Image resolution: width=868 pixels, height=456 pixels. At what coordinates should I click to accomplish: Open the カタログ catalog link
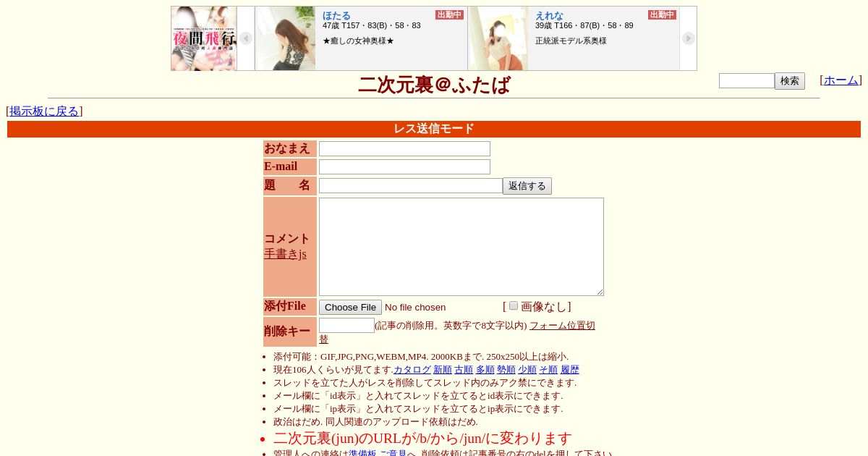412,370
